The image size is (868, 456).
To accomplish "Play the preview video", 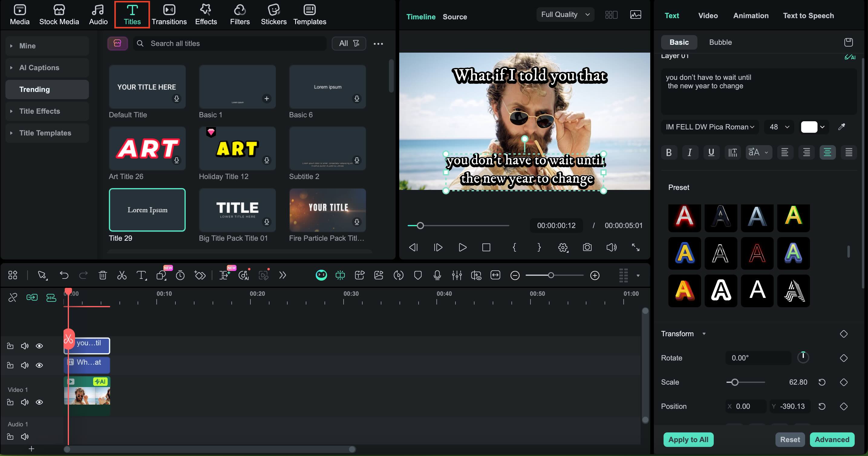I will tap(462, 248).
